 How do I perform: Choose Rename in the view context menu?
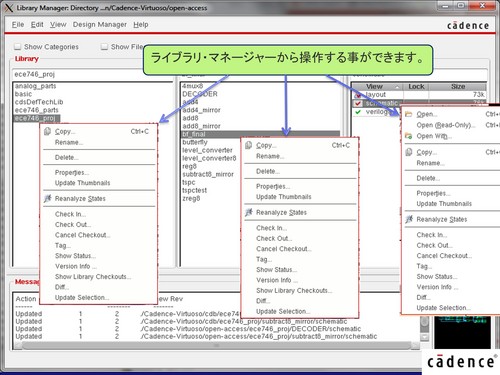[x=430, y=163]
